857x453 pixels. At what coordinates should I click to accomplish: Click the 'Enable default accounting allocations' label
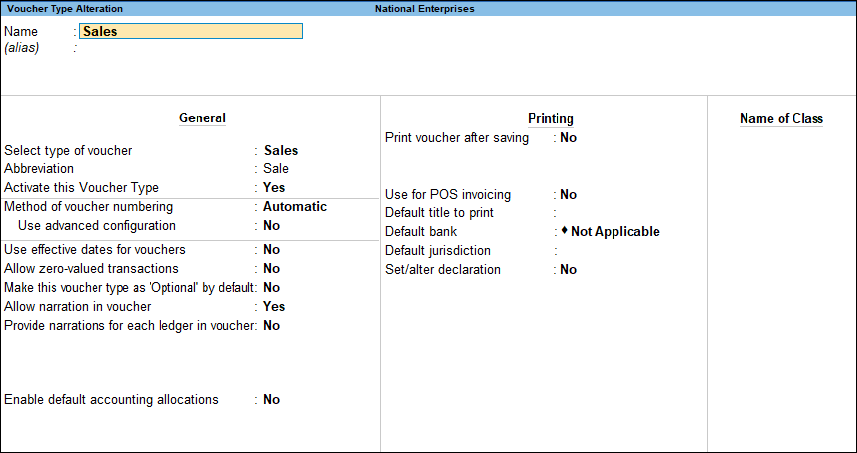tap(111, 399)
